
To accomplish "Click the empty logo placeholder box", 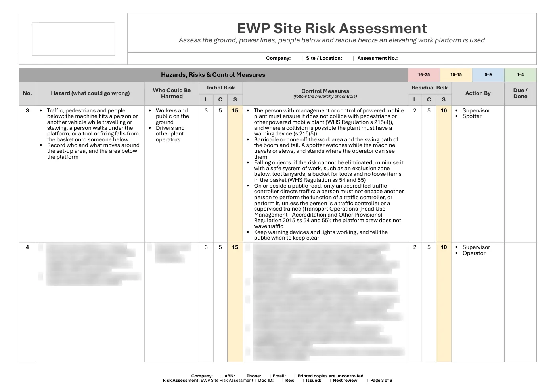I will coord(73,39).
